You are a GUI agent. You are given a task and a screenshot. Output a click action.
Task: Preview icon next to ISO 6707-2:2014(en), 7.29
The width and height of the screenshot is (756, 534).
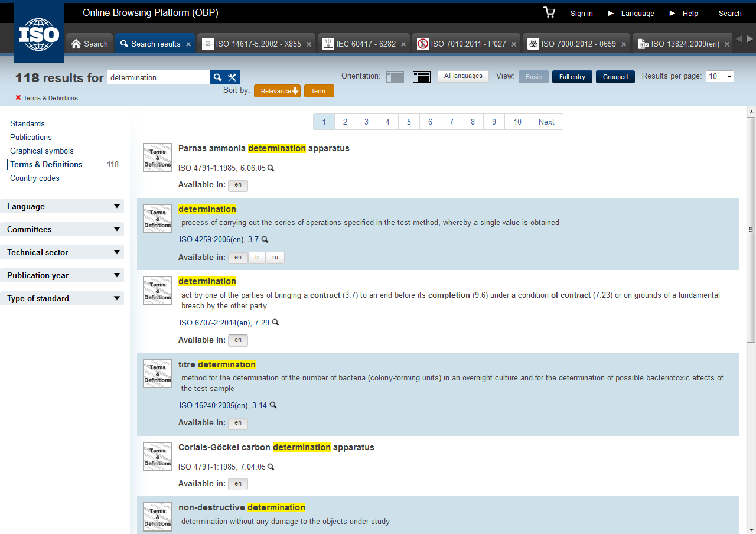point(275,323)
